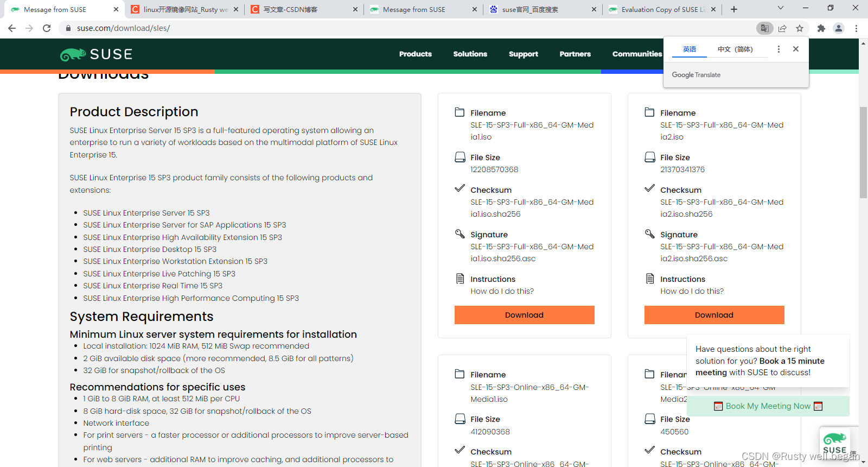Click the folder icon beside Media1.iso Filename
The height and width of the screenshot is (467, 868).
coord(459,112)
